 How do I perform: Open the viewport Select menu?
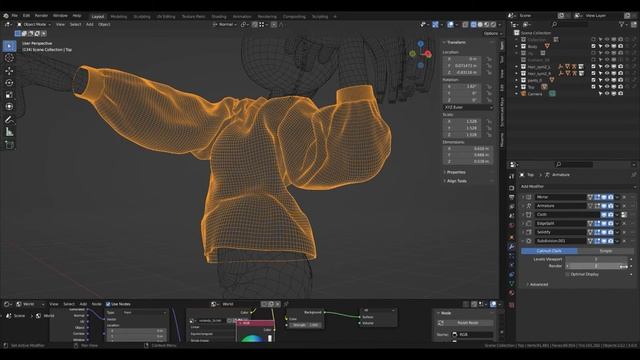[x=75, y=24]
